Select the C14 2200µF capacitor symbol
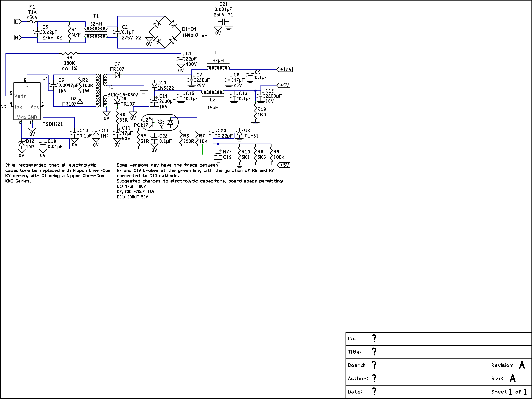Viewport: 532px width, 399px height. 154,101
